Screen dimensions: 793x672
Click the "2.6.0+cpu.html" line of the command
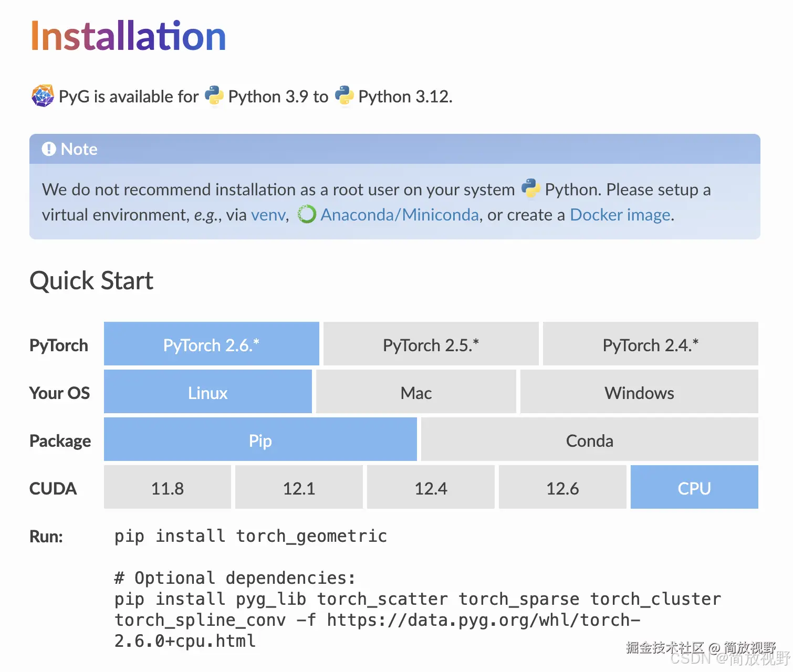click(x=185, y=641)
